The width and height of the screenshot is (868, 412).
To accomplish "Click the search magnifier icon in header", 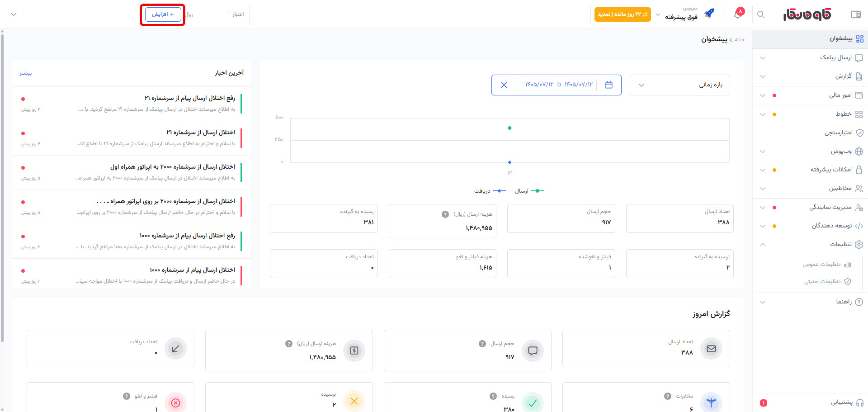I will click(761, 14).
